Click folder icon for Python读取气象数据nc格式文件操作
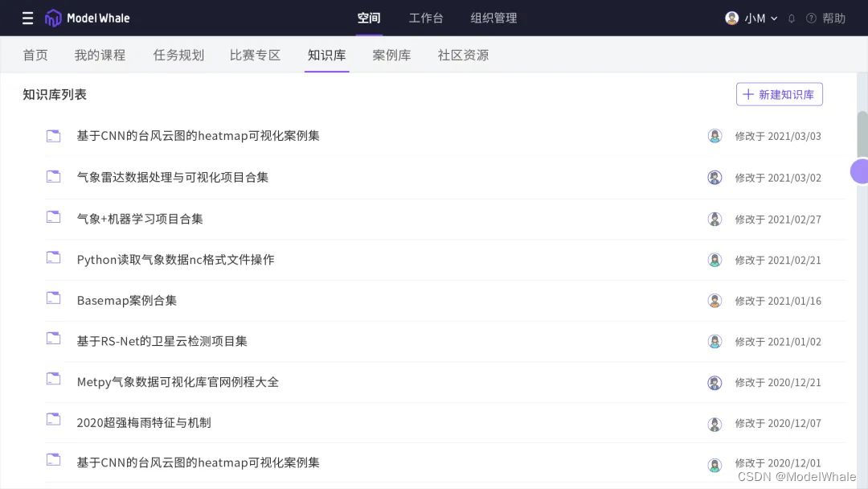This screenshot has width=868, height=489. pyautogui.click(x=53, y=258)
